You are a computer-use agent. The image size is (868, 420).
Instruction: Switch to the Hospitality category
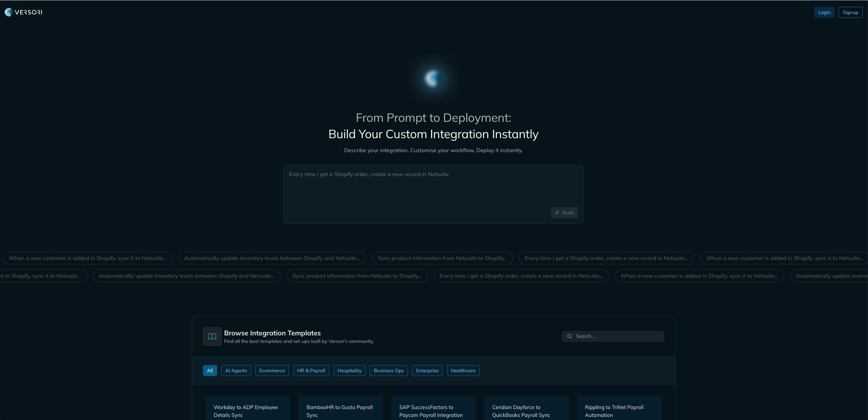point(349,371)
